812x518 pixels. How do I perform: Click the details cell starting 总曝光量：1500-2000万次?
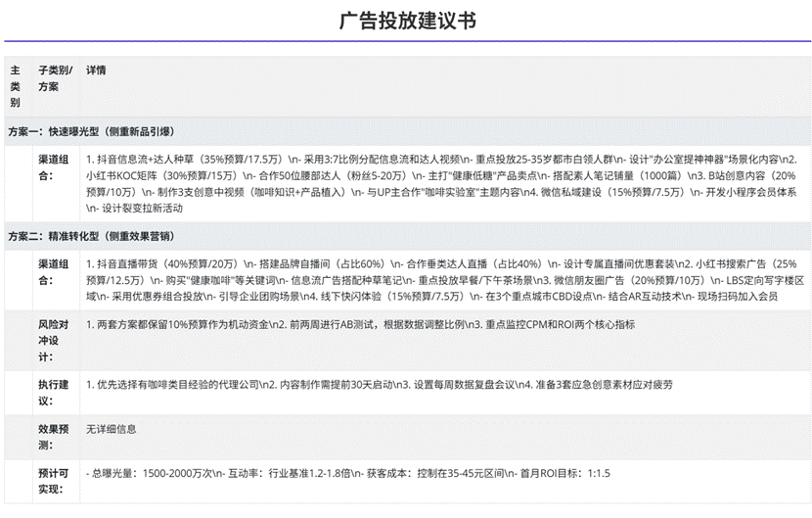[445, 481]
